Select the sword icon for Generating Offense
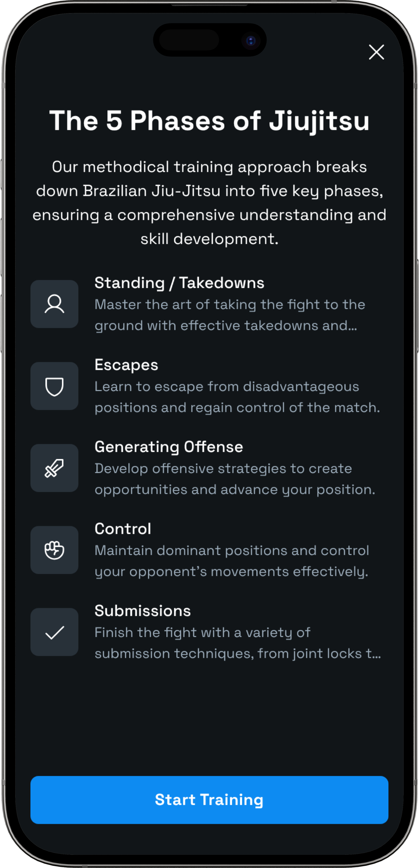419x868 pixels. 54,468
